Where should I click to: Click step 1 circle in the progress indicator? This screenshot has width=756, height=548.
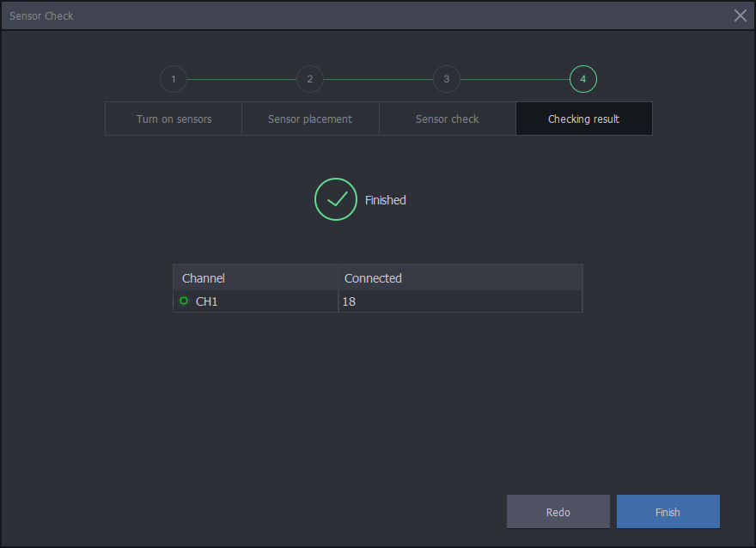point(174,79)
